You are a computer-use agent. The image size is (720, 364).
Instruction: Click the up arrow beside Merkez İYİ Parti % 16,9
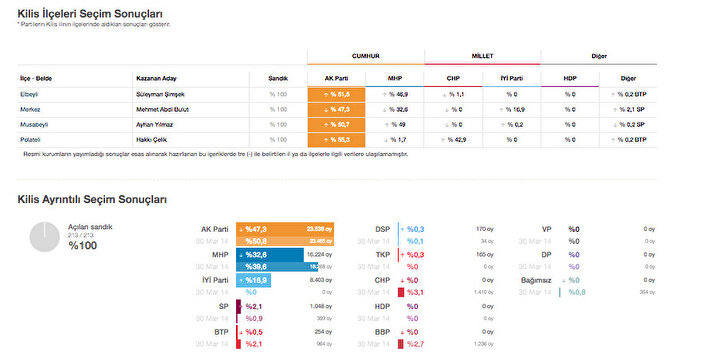(501, 110)
